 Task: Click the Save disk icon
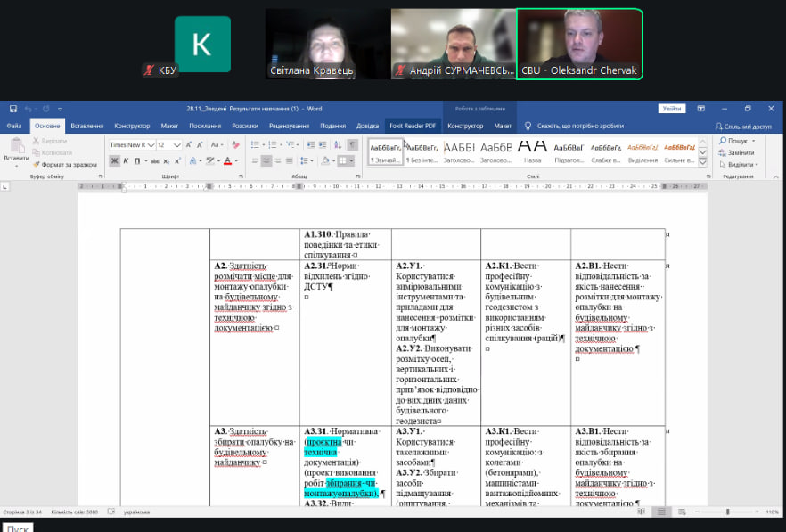click(x=13, y=109)
